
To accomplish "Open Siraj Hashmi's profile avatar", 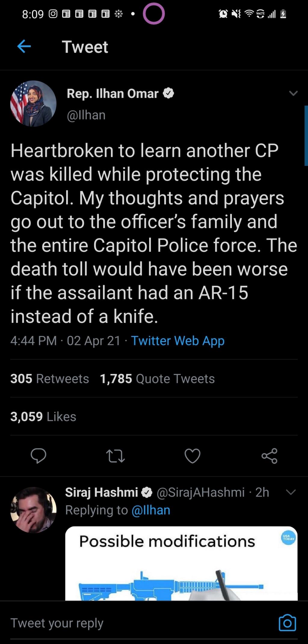I will pyautogui.click(x=33, y=510).
